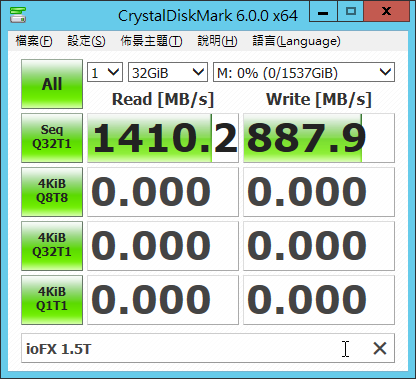Click the 4KiB Q8T8 read result
416x379 pixels.
pyautogui.click(x=163, y=192)
